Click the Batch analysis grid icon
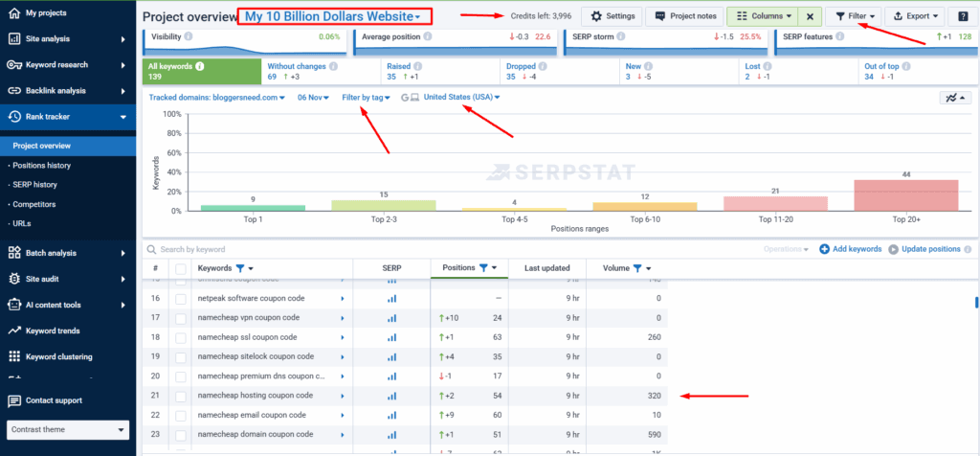This screenshot has height=456, width=980. point(13,253)
